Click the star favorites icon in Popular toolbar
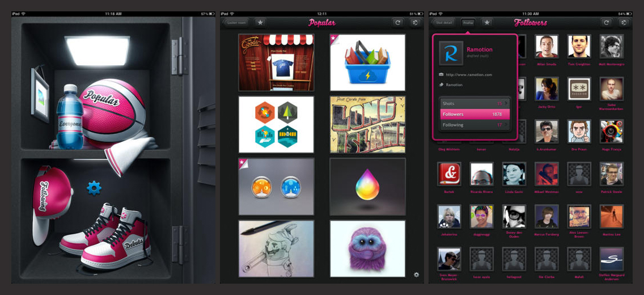 260,23
